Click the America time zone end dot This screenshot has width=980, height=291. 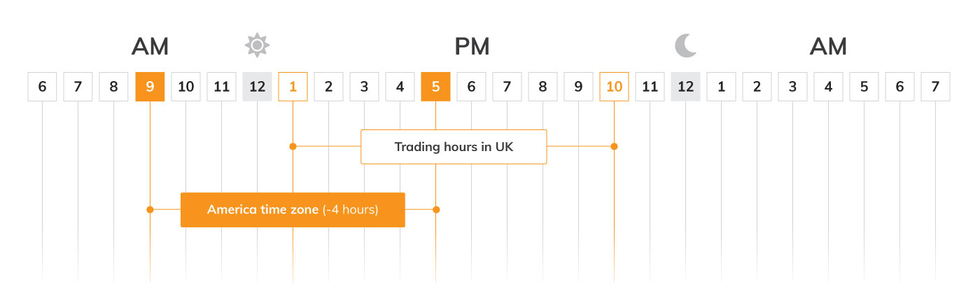click(x=436, y=210)
